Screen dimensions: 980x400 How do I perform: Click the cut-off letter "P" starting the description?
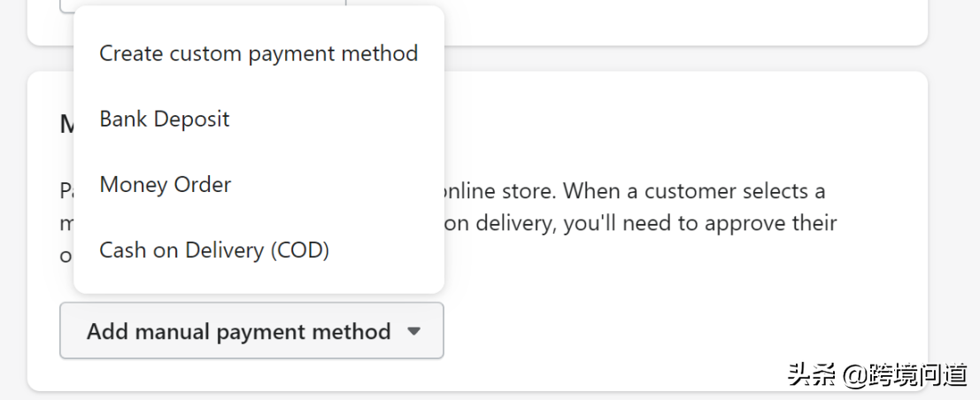pos(66,190)
